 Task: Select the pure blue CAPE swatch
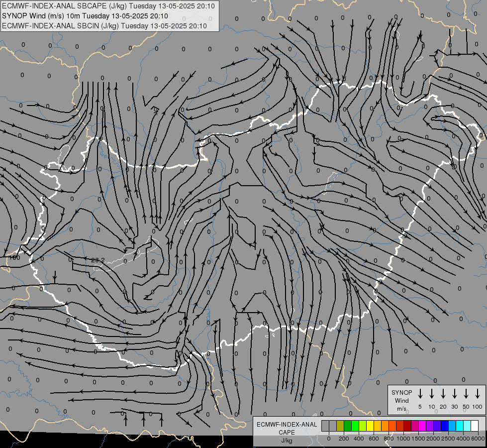click(x=445, y=426)
